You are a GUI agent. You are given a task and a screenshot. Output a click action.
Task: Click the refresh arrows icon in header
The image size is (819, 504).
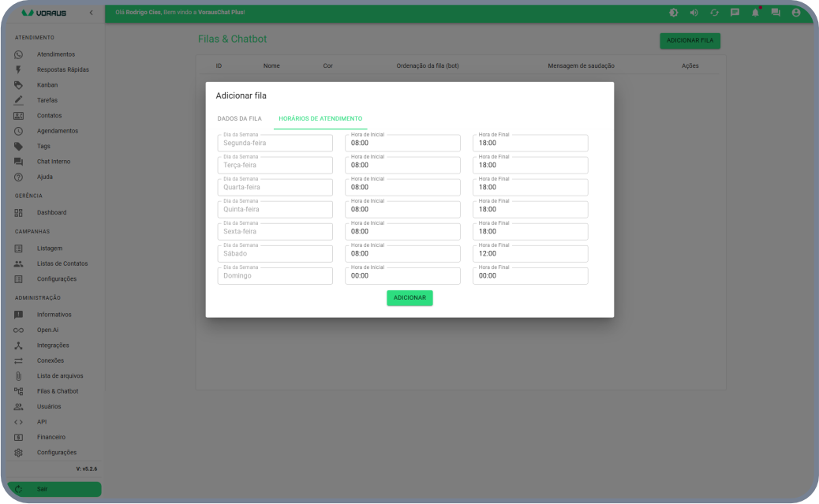coord(714,13)
